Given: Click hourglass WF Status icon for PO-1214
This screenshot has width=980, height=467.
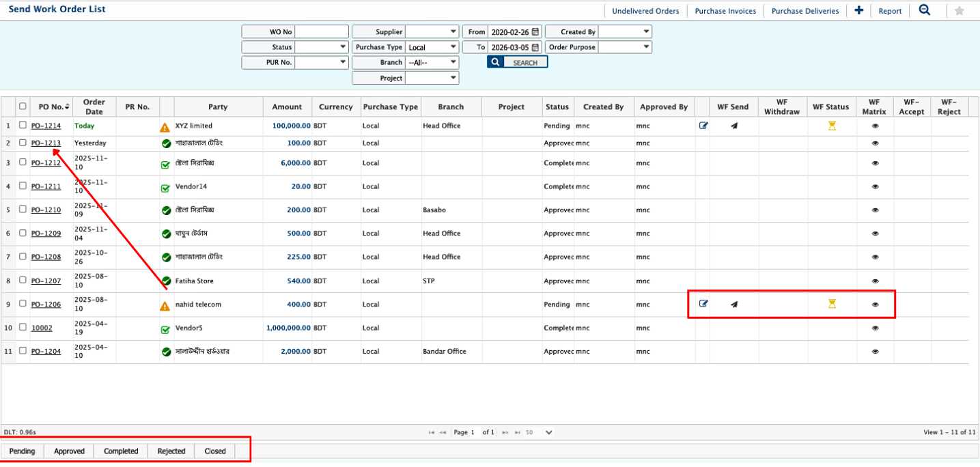Looking at the screenshot, I should pyautogui.click(x=831, y=126).
